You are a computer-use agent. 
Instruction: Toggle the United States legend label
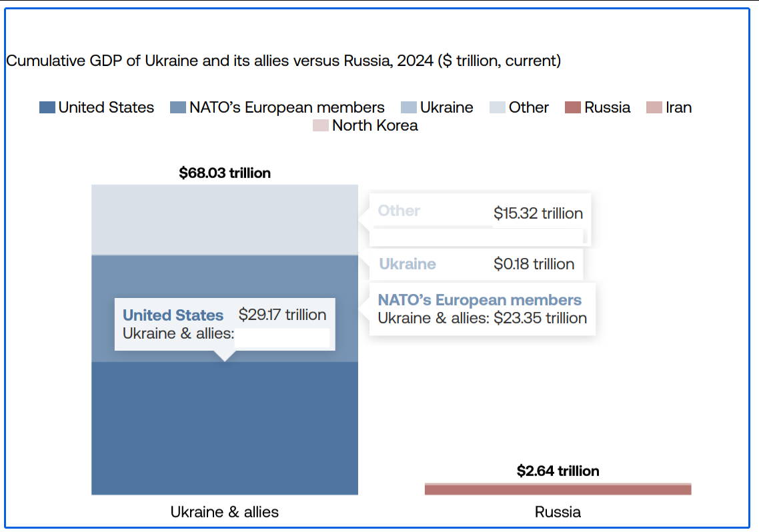[106, 107]
